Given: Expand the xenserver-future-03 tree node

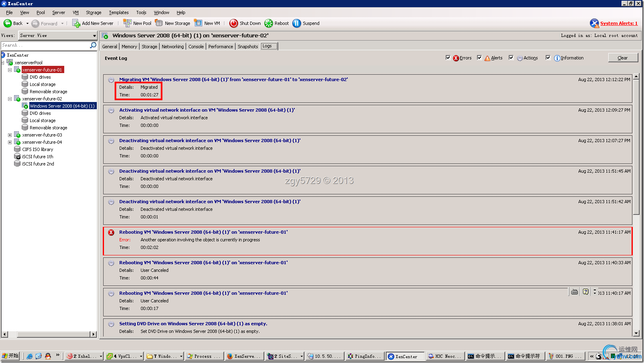Looking at the screenshot, I should point(10,135).
